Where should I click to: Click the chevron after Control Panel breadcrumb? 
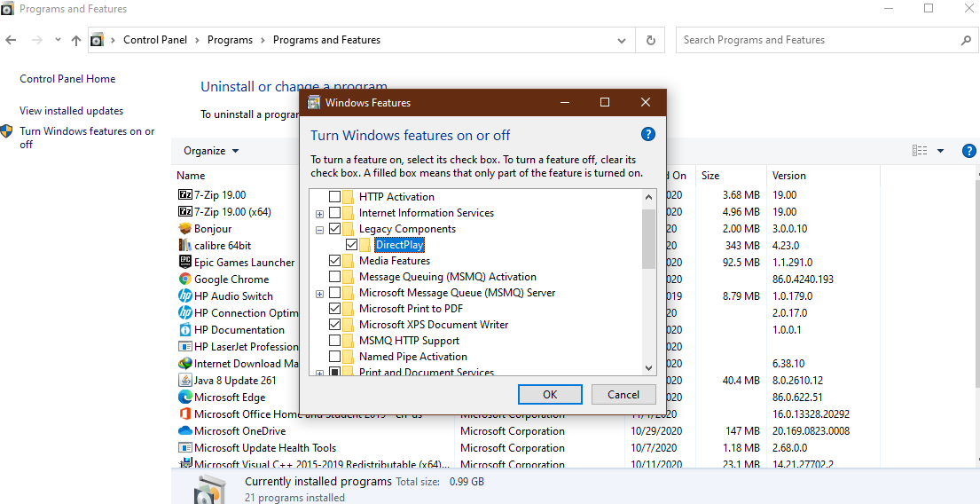pos(197,40)
